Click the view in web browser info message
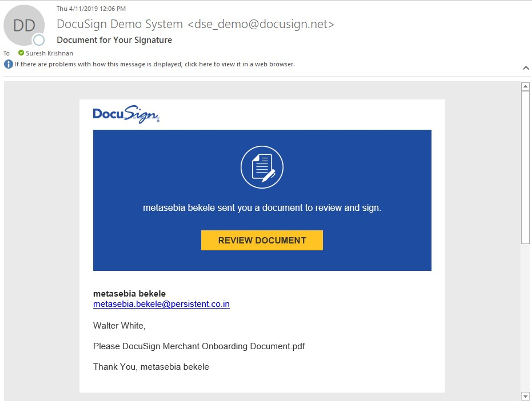The image size is (532, 401). (x=155, y=64)
